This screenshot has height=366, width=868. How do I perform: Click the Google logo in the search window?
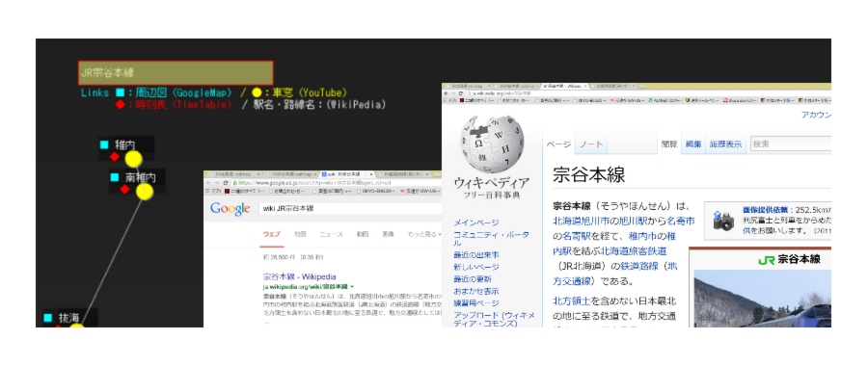[230, 209]
